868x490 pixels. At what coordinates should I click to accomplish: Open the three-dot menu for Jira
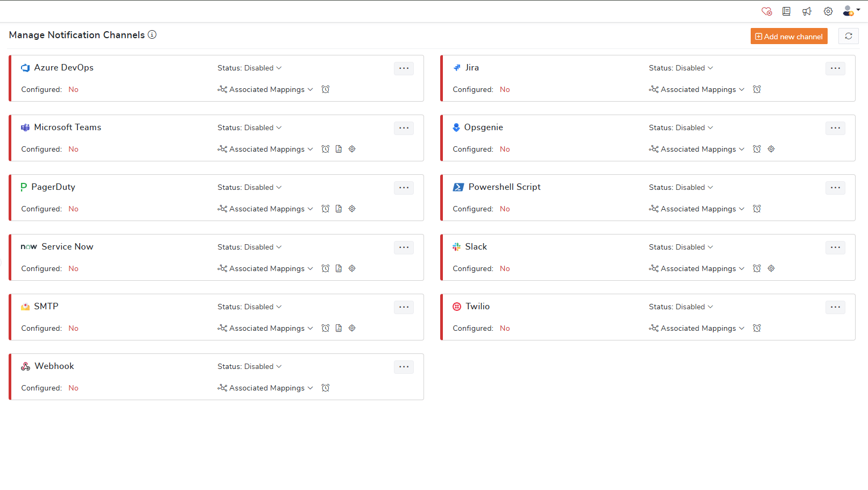836,68
